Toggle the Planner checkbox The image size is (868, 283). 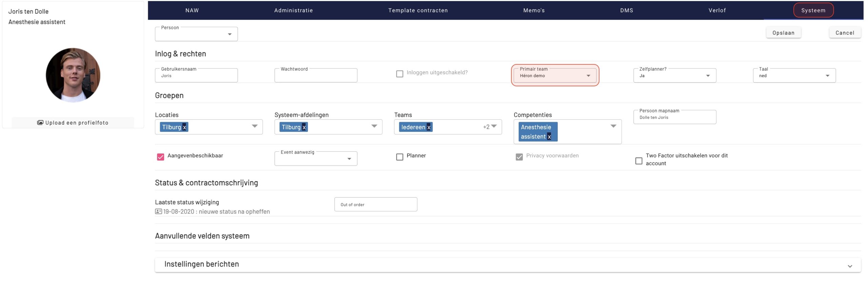coord(399,157)
